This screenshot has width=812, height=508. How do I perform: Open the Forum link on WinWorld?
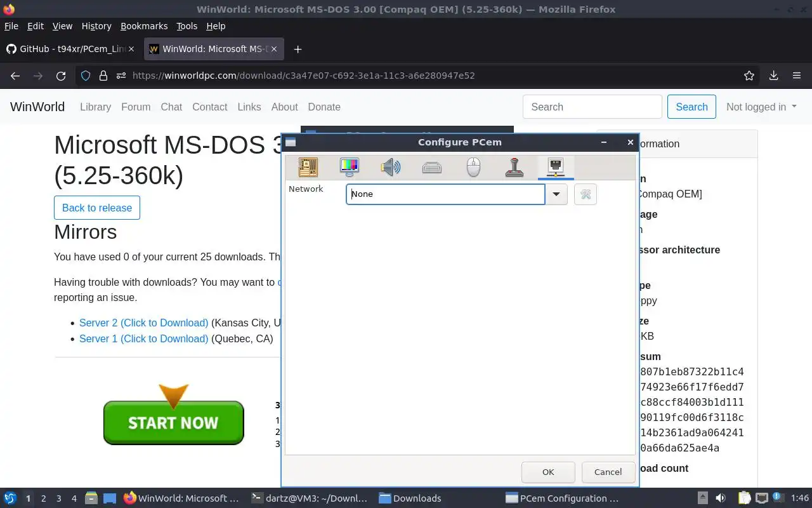(136, 107)
